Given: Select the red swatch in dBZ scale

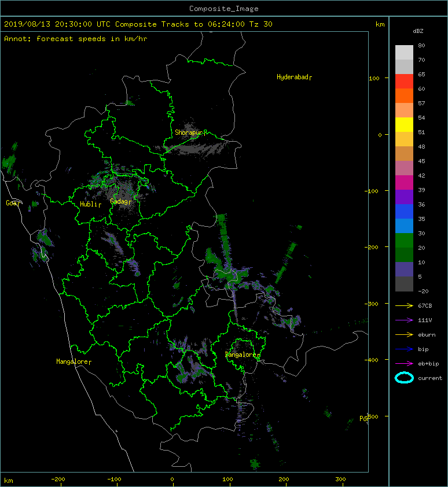Looking at the screenshot, I should click(x=404, y=82).
